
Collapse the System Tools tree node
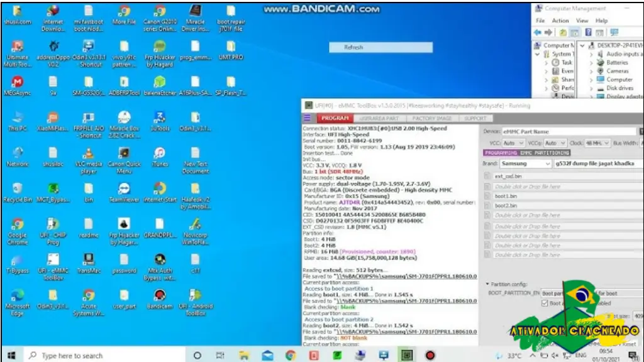[537, 54]
